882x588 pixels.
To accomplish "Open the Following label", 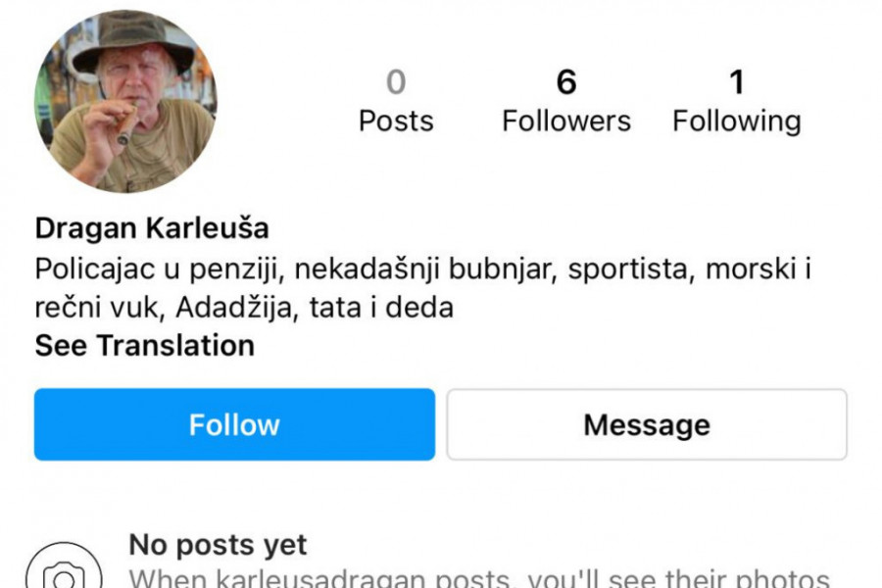I will tap(737, 122).
